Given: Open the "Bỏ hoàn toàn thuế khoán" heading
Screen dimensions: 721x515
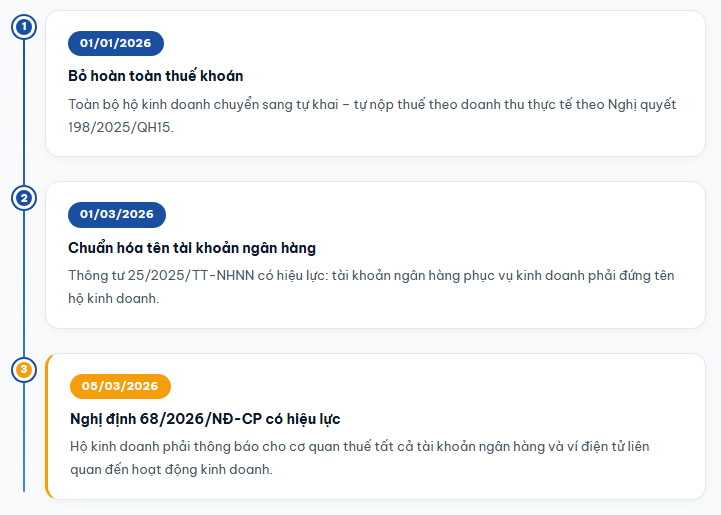Looking at the screenshot, I should point(155,76).
